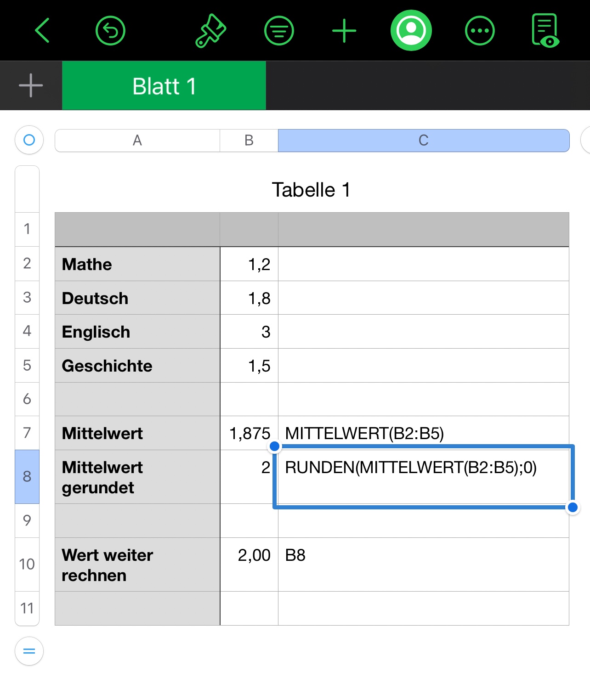This screenshot has width=590, height=700.
Task: Switch to reading view mode
Action: tap(545, 31)
